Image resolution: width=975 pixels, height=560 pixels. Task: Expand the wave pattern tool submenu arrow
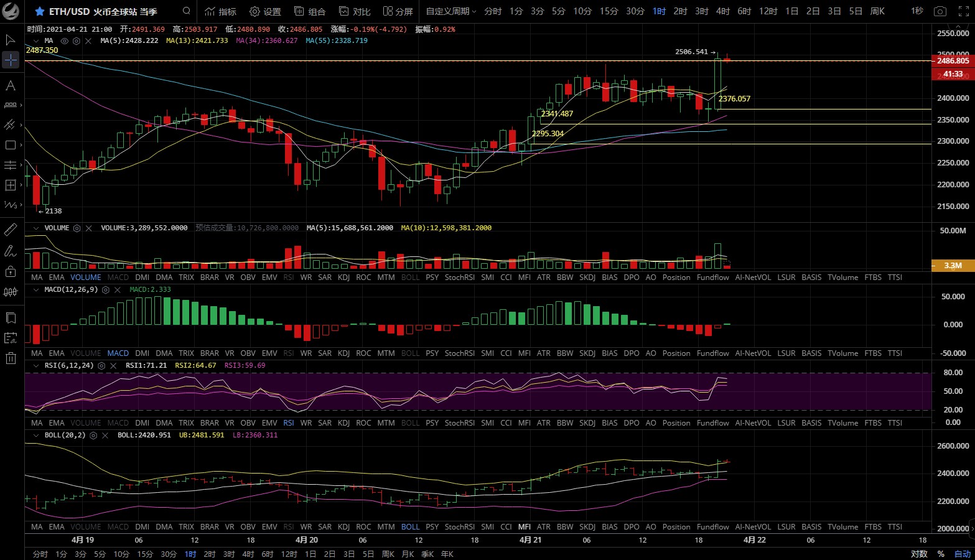pyautogui.click(x=21, y=205)
